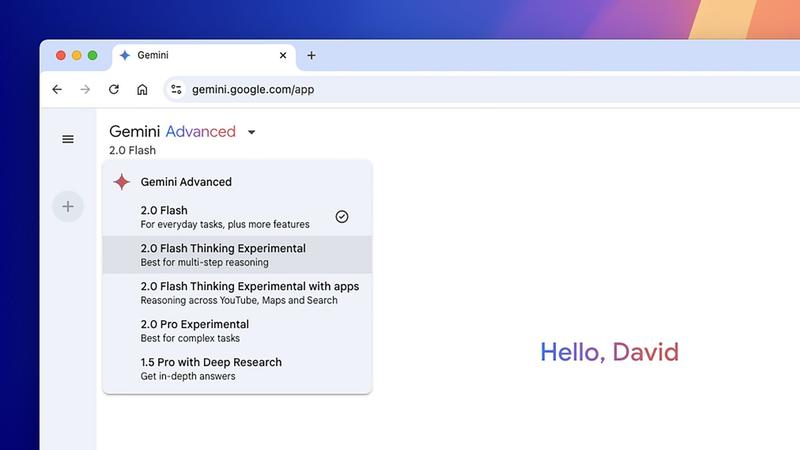Go back with the browser back arrow

click(57, 89)
